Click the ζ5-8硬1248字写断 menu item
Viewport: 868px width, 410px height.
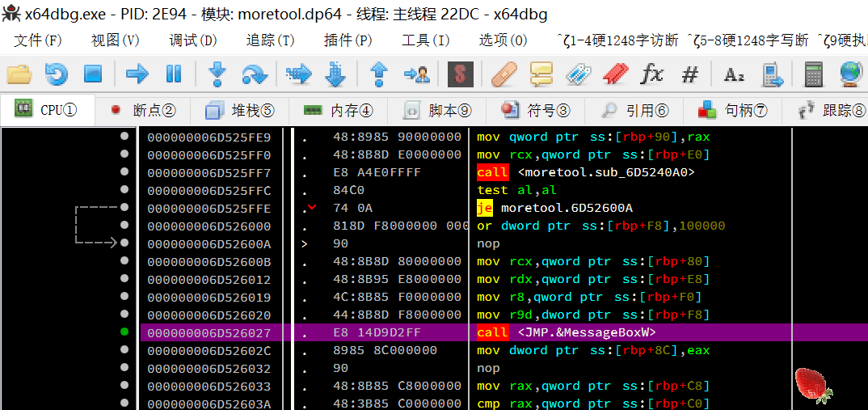coord(748,40)
